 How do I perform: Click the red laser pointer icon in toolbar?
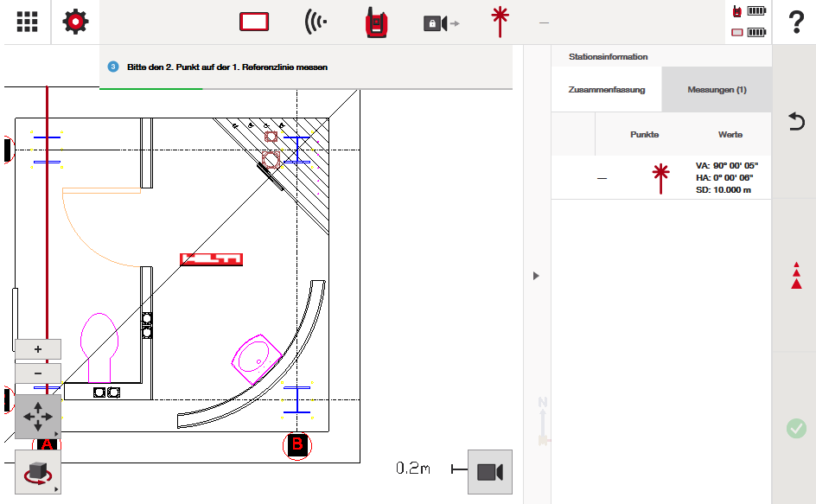tap(498, 22)
